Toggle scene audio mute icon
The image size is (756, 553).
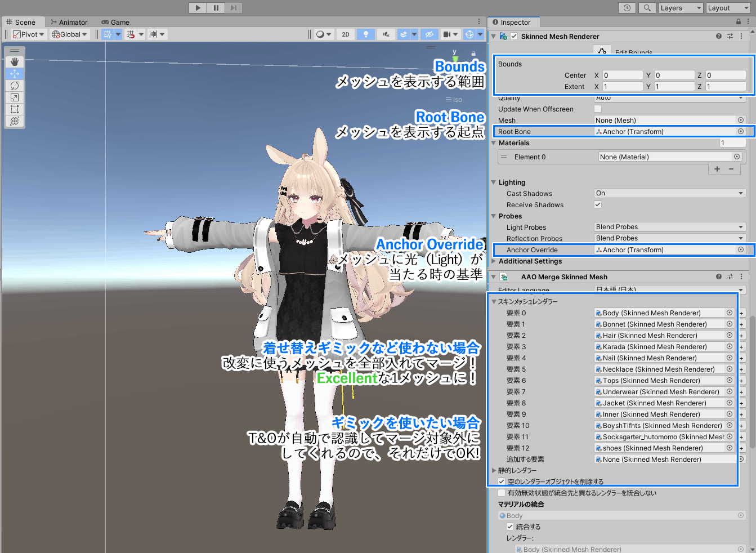[386, 34]
